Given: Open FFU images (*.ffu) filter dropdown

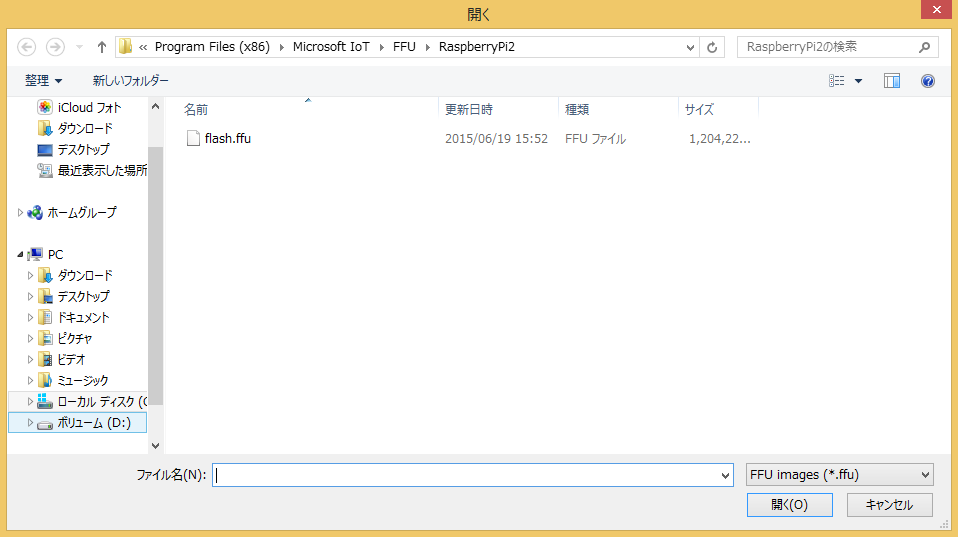Looking at the screenshot, I should [839, 475].
